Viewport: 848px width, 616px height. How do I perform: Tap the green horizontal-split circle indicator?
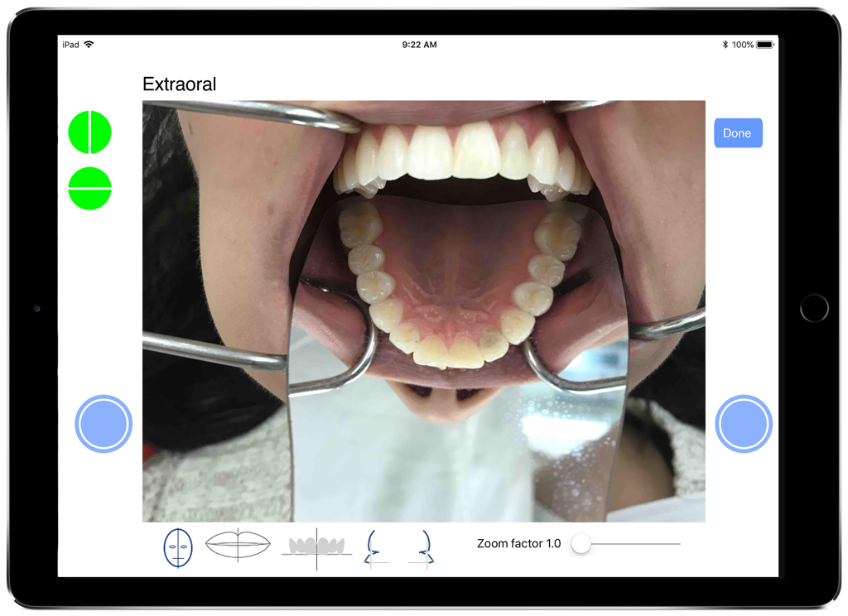(89, 188)
